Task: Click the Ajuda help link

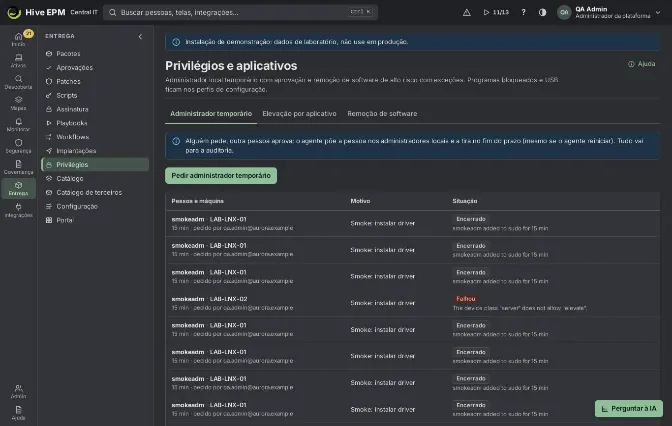Action: tap(642, 64)
